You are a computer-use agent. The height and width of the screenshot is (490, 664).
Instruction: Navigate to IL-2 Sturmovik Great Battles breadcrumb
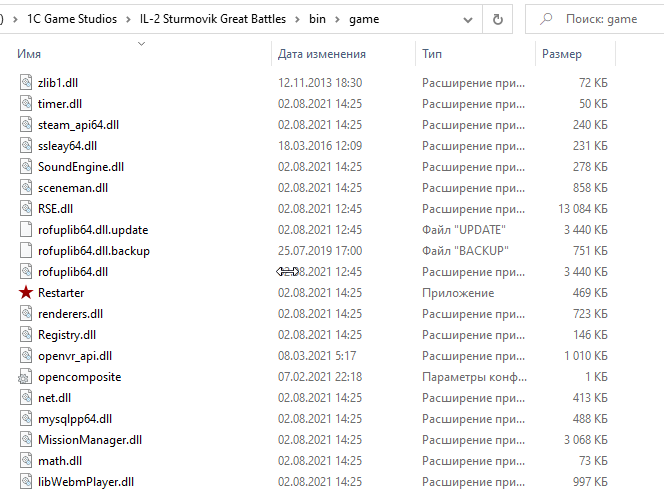(x=213, y=19)
